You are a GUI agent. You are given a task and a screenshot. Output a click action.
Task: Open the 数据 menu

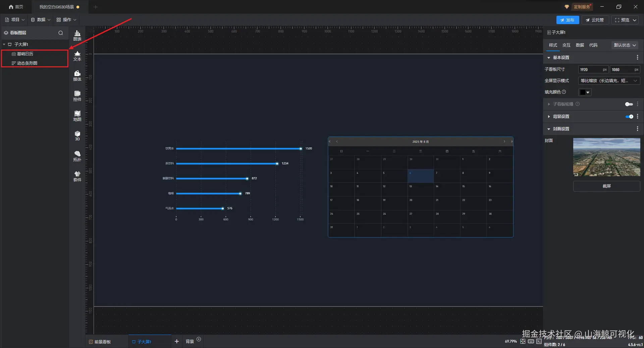41,20
